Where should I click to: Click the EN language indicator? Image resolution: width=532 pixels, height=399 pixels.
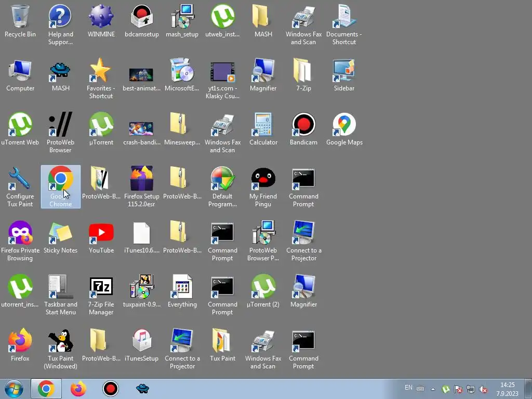[408, 388]
